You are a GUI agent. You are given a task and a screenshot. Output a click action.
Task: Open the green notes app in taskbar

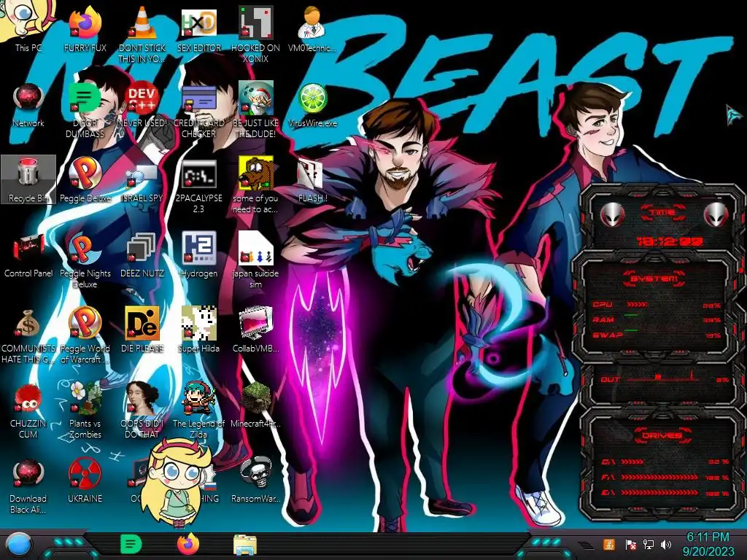tap(131, 544)
